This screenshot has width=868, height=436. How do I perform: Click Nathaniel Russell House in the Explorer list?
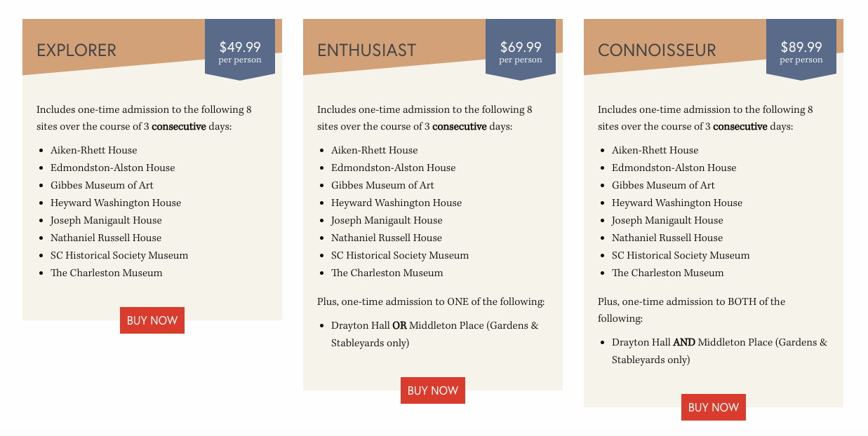coord(106,238)
